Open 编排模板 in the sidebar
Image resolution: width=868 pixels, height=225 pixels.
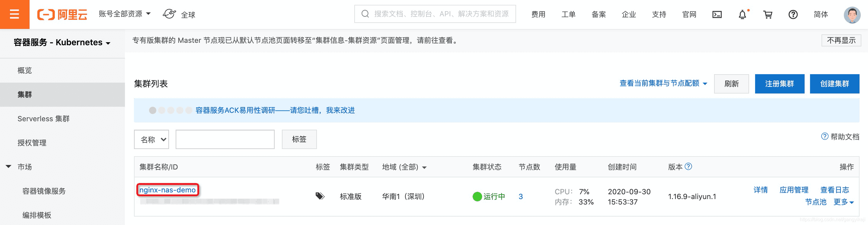point(37,215)
